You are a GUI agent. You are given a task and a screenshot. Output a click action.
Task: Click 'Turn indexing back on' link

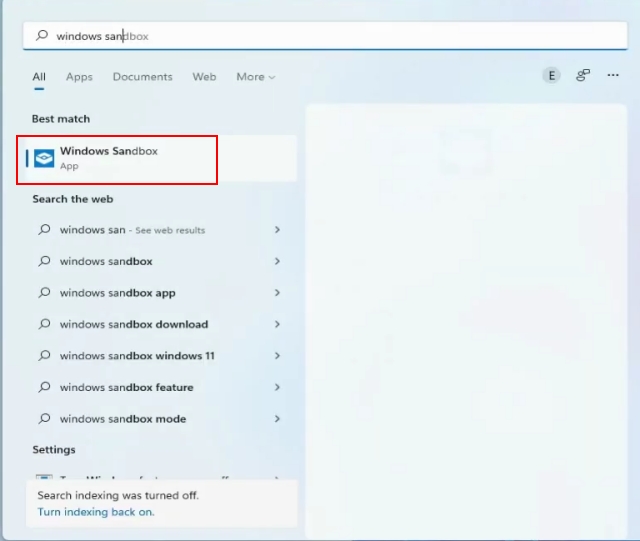96,512
